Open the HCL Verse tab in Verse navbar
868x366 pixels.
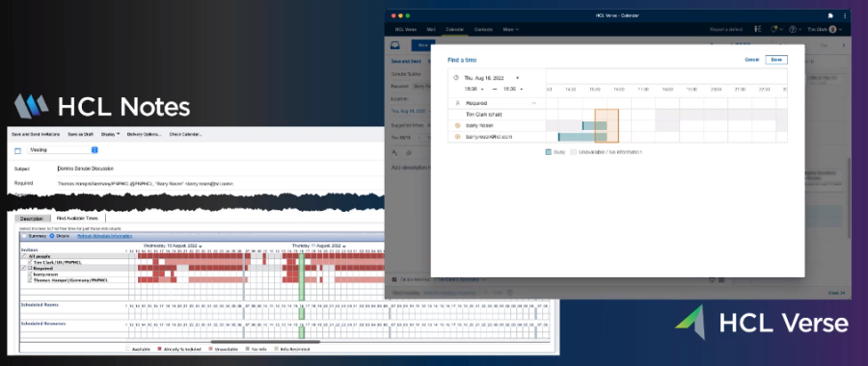405,29
